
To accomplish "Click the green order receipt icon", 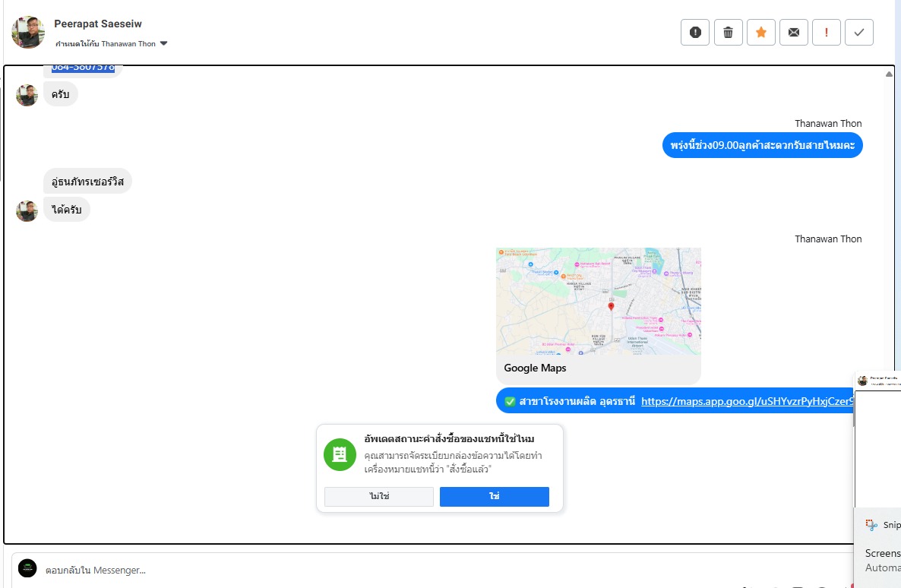I will click(340, 454).
